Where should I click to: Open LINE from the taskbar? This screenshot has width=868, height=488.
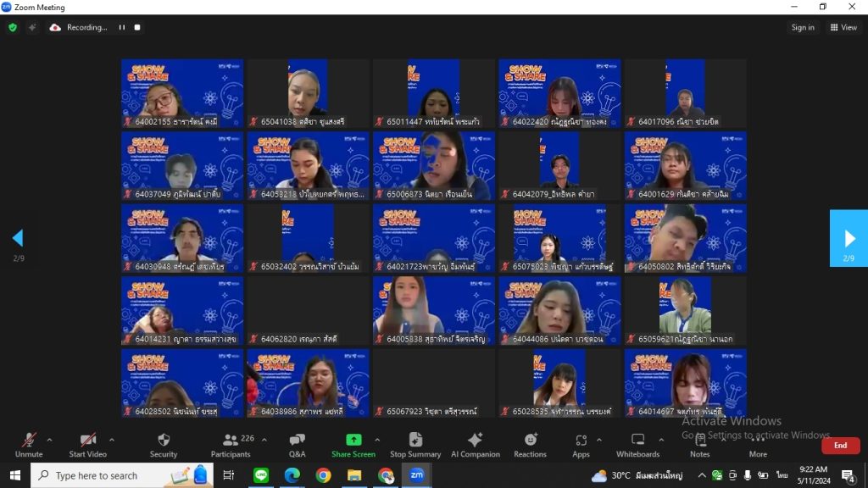[261, 475]
